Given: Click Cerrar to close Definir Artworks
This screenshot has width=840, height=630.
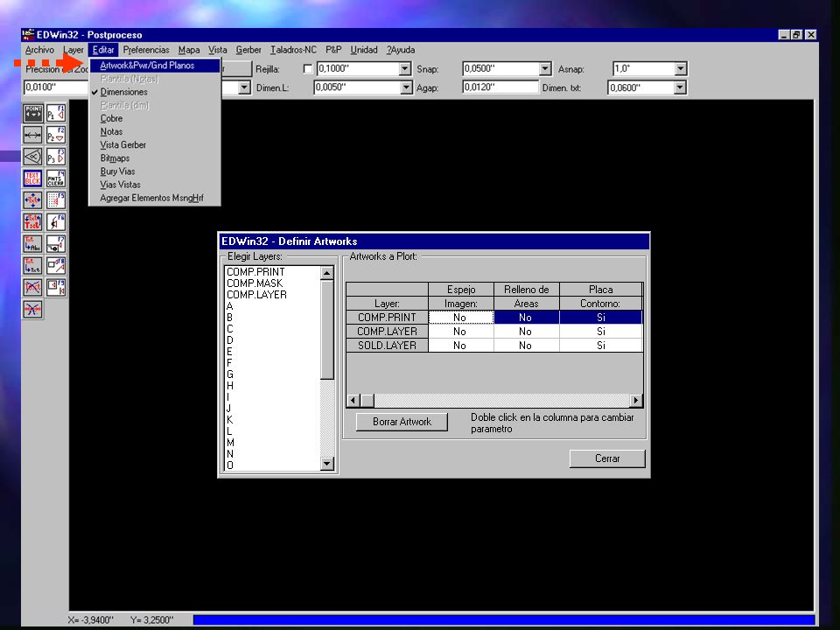Looking at the screenshot, I should 607,458.
